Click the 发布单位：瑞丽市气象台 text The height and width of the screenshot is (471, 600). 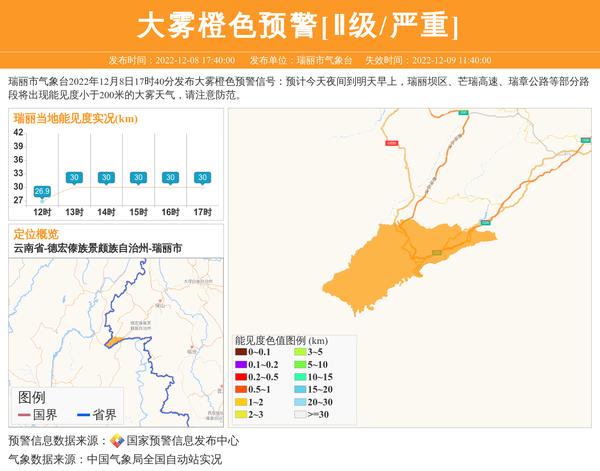pyautogui.click(x=301, y=60)
